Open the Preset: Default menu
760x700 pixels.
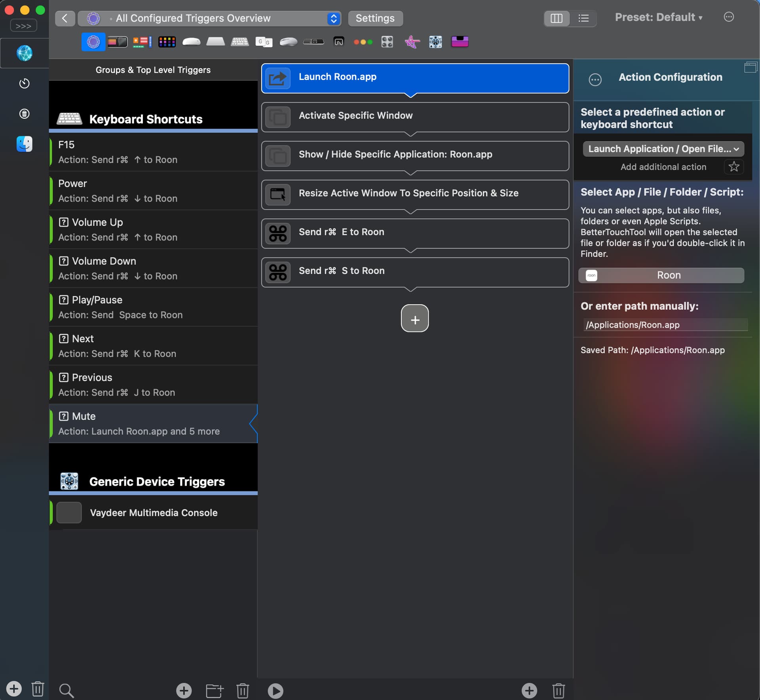(659, 17)
